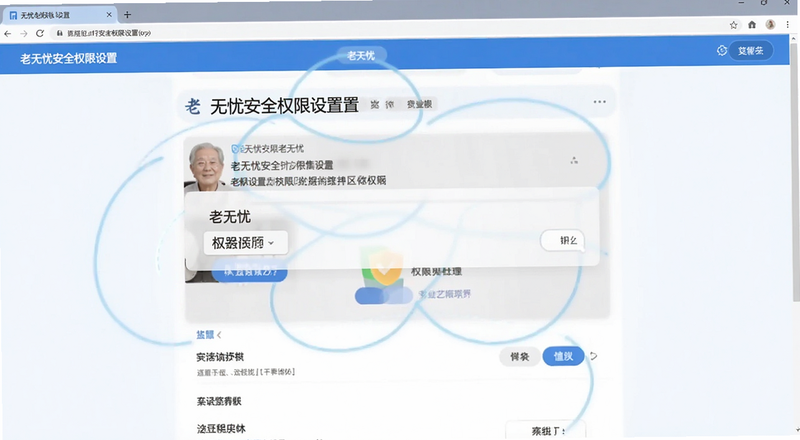Click the rightmost tag beside card title
This screenshot has width=800, height=440.
coord(419,104)
